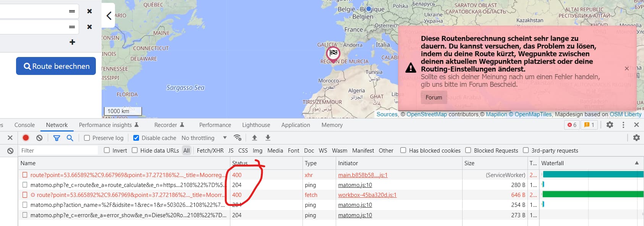Switch to the Console tab

[x=24, y=125]
